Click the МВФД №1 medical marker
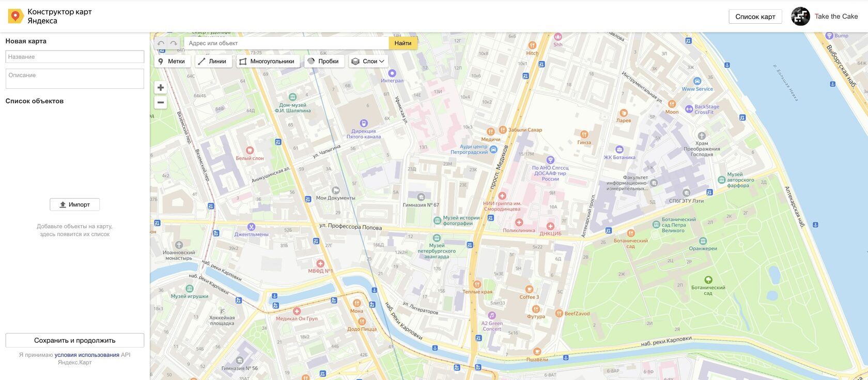 pyautogui.click(x=320, y=263)
